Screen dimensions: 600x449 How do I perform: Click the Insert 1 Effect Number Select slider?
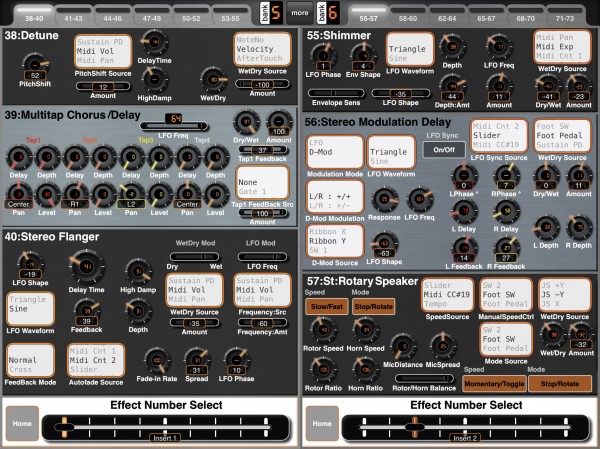tap(166, 427)
